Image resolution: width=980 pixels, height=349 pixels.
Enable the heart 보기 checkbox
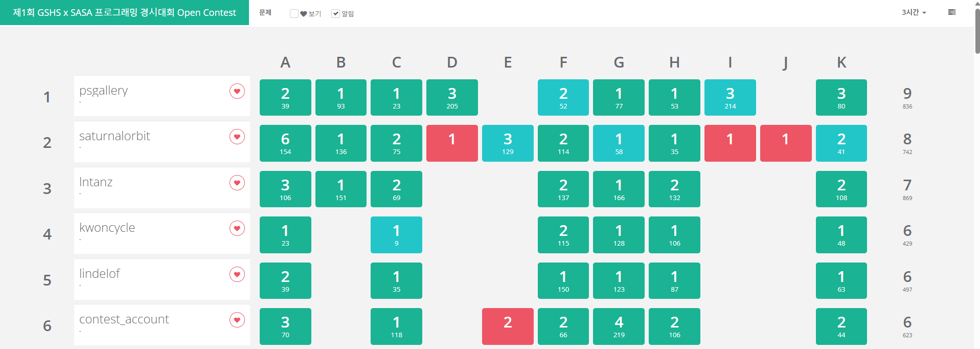coord(294,14)
